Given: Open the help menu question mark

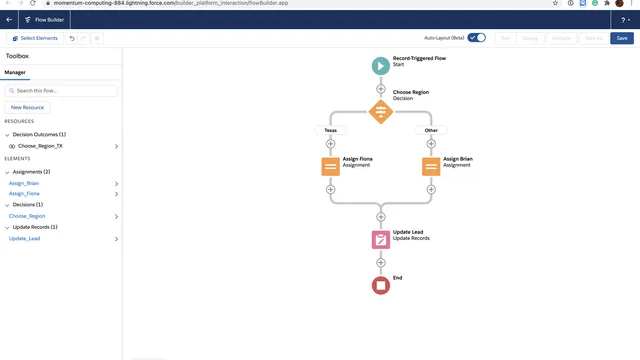Looking at the screenshot, I should pos(625,20).
